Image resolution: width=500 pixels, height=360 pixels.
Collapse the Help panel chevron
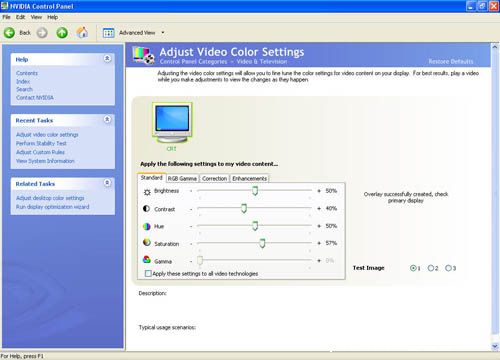click(107, 58)
